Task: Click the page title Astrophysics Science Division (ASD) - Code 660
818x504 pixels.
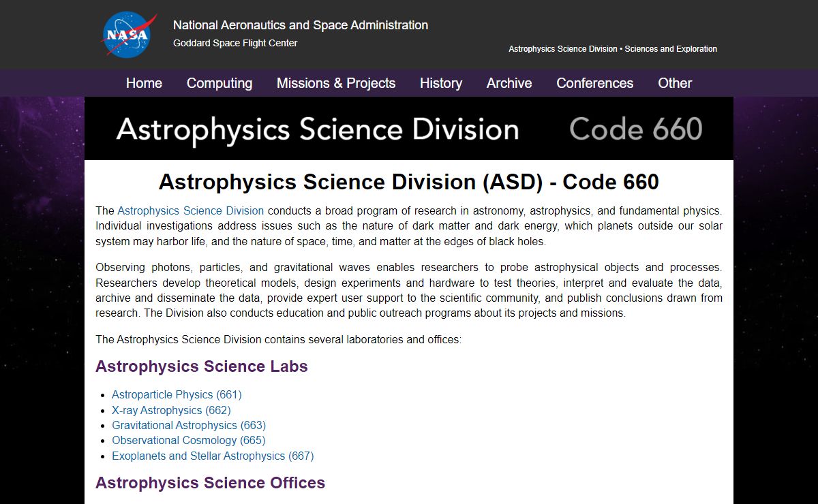Action: 409,182
